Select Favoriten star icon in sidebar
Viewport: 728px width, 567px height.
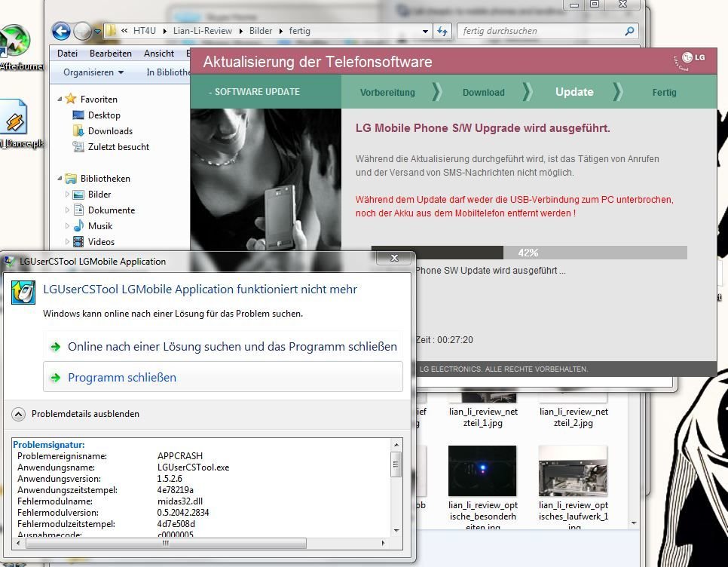pyautogui.click(x=71, y=99)
